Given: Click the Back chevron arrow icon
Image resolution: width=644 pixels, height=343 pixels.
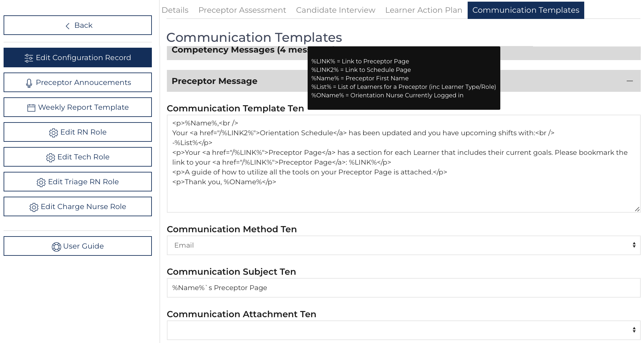Looking at the screenshot, I should coord(68,26).
